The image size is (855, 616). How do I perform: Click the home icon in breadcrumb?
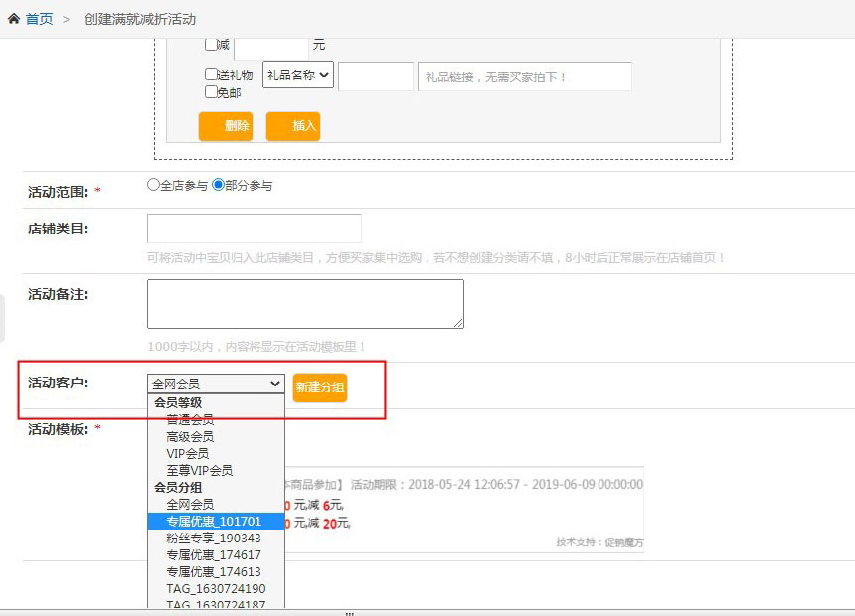(14, 19)
